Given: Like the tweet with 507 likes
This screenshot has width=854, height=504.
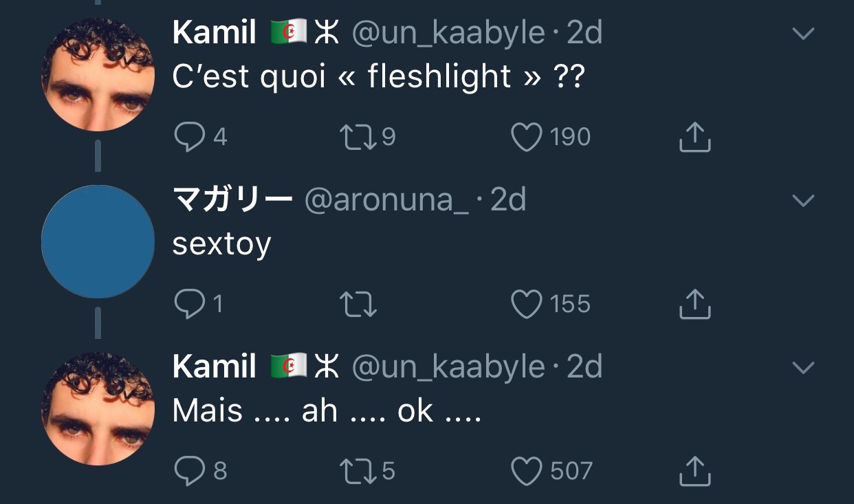Looking at the screenshot, I should click(527, 471).
